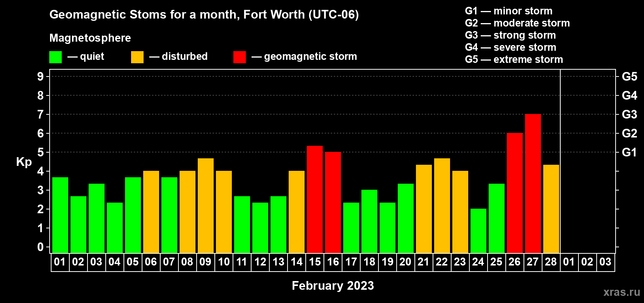Click the red geomagnetic storm legend swatch

point(239,57)
